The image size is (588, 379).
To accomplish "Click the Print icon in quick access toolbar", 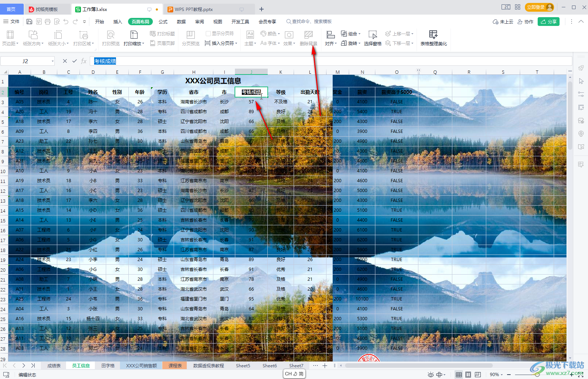I will [x=48, y=22].
